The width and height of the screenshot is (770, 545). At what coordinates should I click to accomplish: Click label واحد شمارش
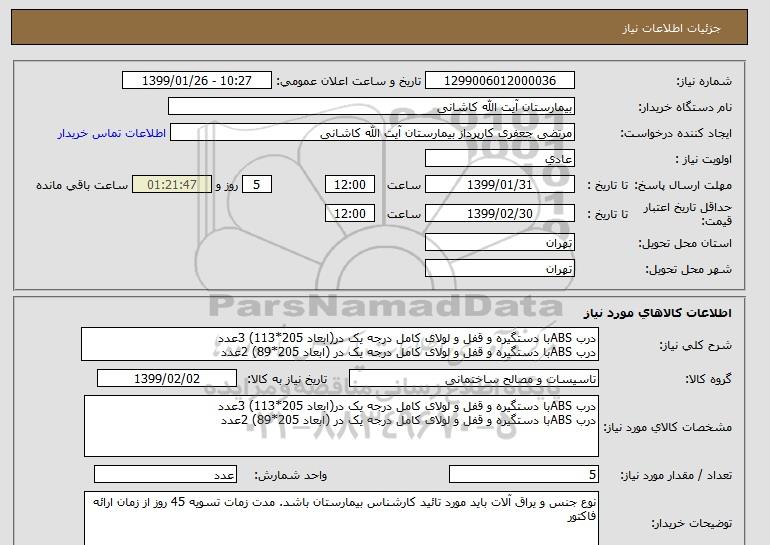pyautogui.click(x=290, y=475)
